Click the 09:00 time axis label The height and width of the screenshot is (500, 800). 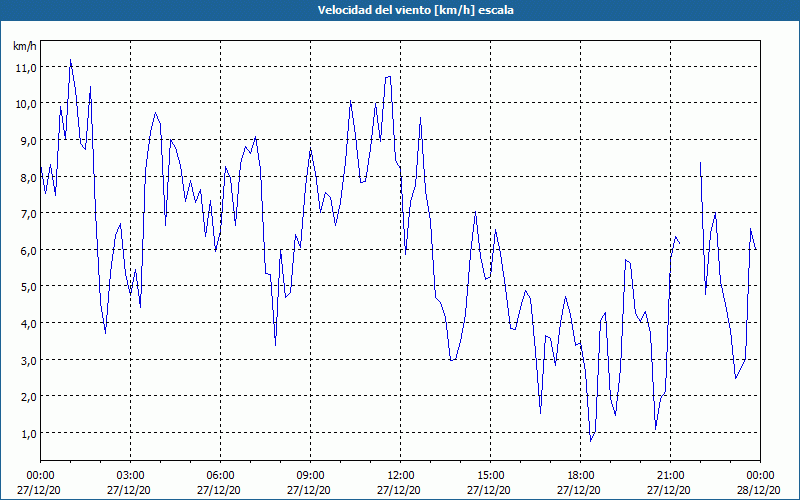[310, 476]
